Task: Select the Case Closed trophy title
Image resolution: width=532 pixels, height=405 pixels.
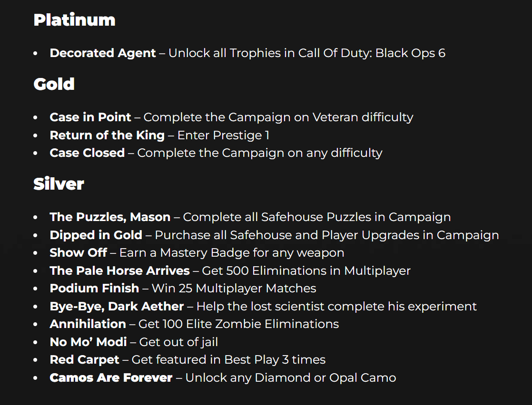Action: (x=87, y=153)
